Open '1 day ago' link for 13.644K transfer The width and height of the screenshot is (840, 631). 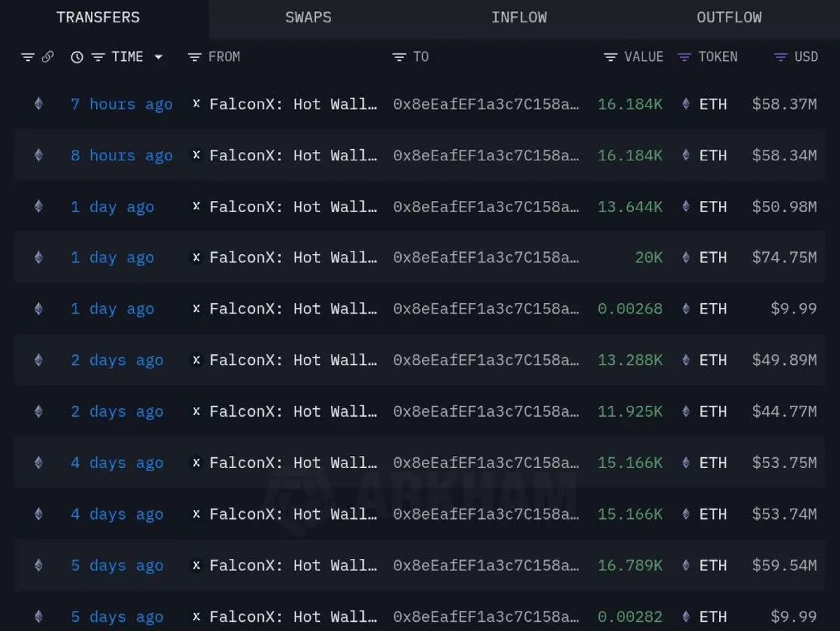click(x=112, y=207)
